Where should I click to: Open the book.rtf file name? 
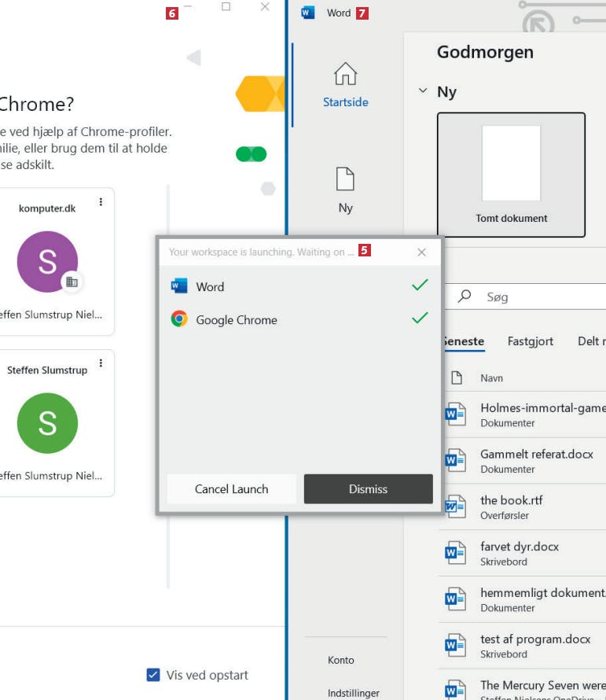pos(512,500)
